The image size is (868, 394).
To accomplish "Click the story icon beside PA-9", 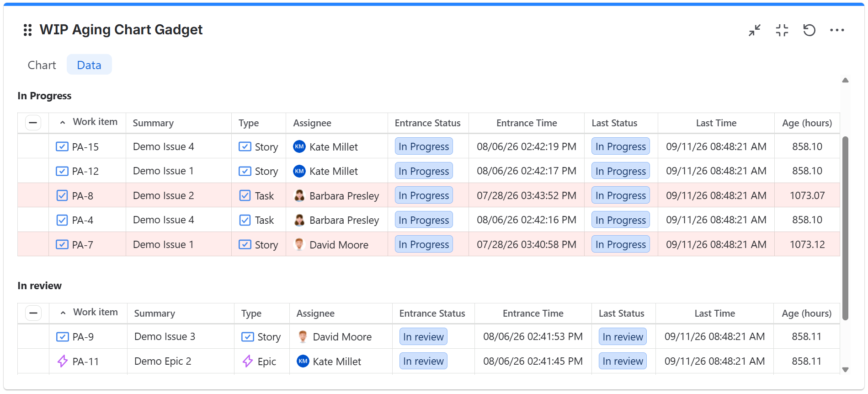I will click(x=63, y=337).
